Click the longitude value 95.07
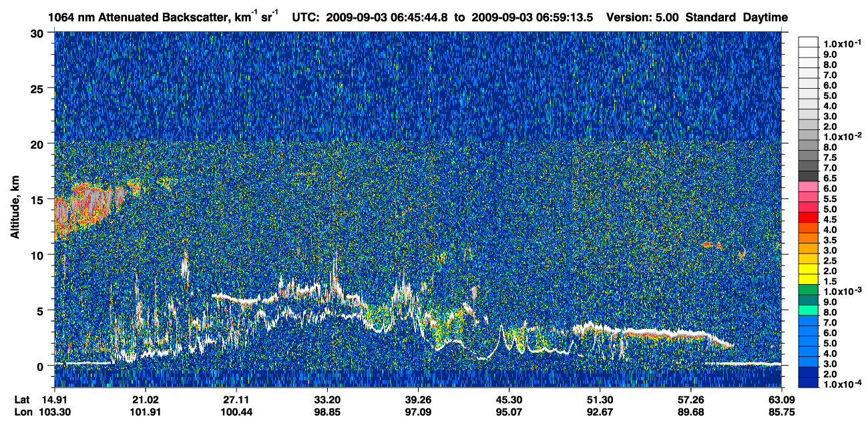The image size is (868, 445). (509, 412)
